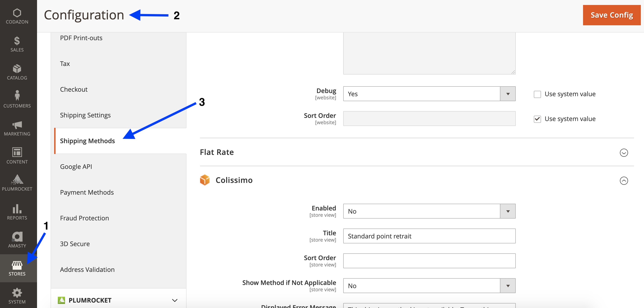The width and height of the screenshot is (644, 308).
Task: Click the Title input showing Standard point retrait
Action: click(429, 236)
